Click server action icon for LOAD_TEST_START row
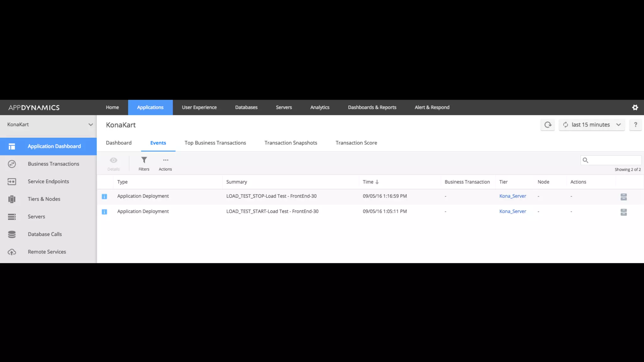This screenshot has width=644, height=362. (x=623, y=212)
